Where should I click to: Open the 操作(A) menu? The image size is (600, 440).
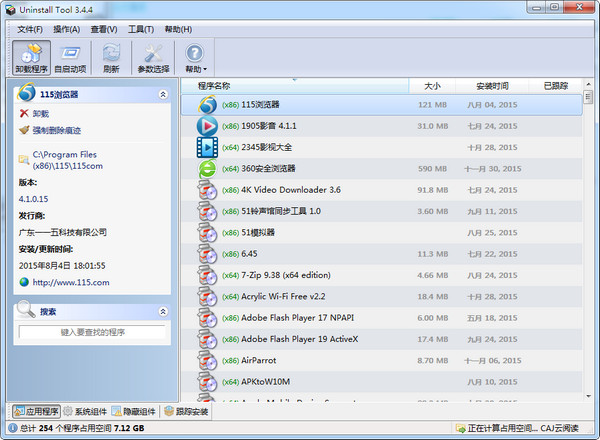[66, 29]
